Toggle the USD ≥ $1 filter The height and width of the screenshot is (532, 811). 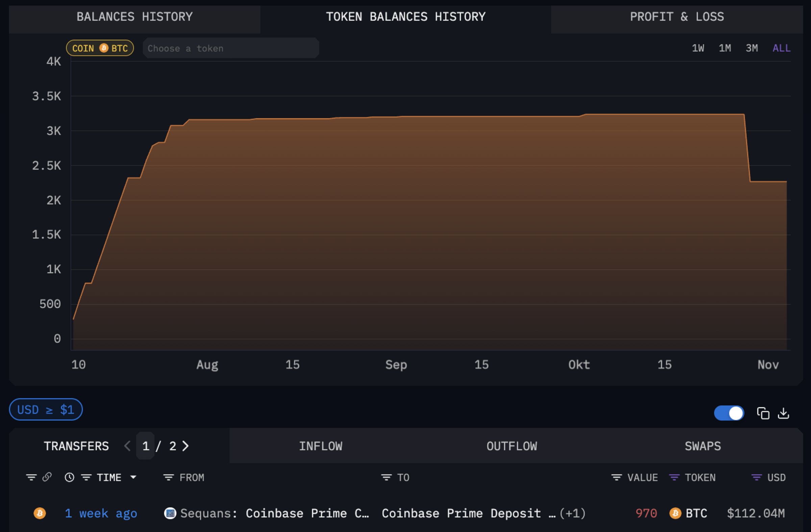pyautogui.click(x=45, y=409)
